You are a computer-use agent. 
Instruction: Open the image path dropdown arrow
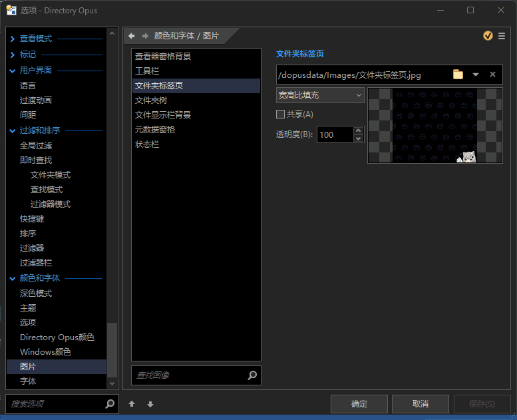[x=476, y=75]
